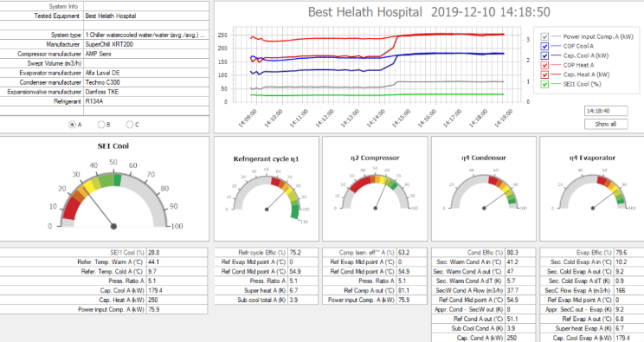Screen dimensions: 644x342
Task: Click the Refrigerant cycle η1 gauge
Action: [267, 194]
